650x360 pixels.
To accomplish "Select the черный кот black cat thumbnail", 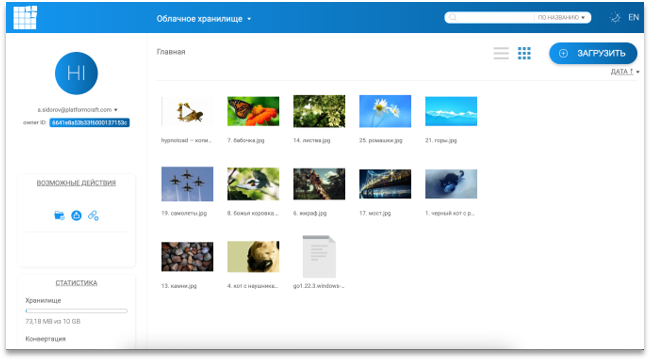I will 451,184.
